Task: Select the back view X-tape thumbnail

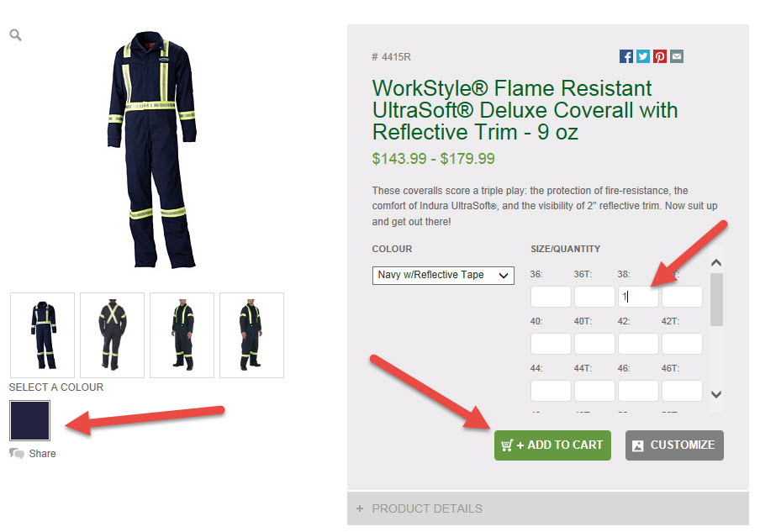Action: point(112,334)
